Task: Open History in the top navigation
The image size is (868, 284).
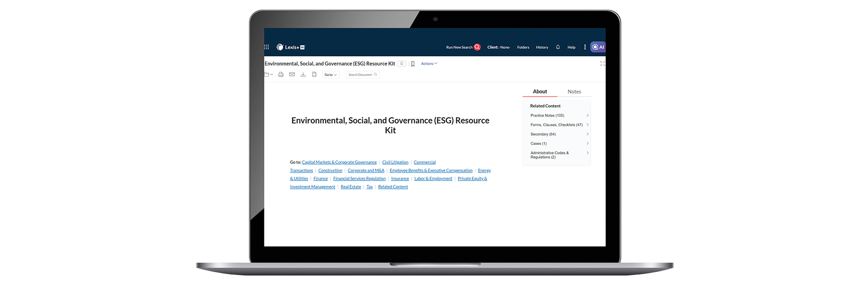Action: pyautogui.click(x=542, y=47)
